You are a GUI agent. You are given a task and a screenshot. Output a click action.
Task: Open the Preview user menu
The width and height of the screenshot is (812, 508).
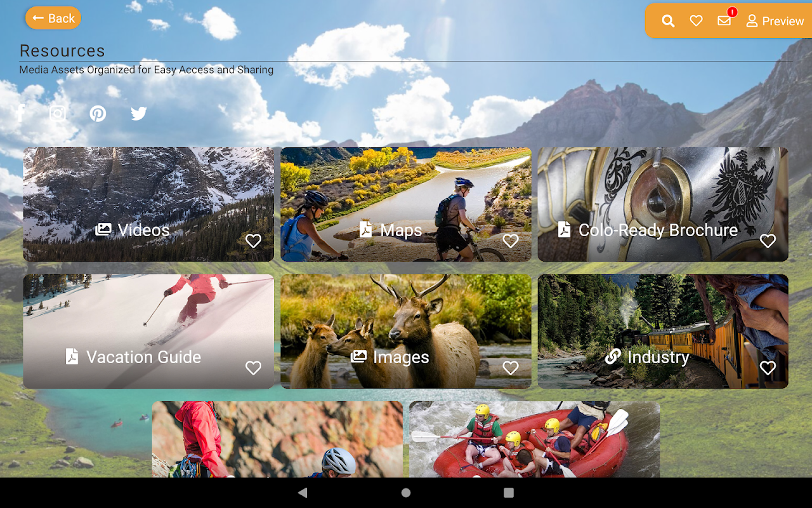click(775, 21)
